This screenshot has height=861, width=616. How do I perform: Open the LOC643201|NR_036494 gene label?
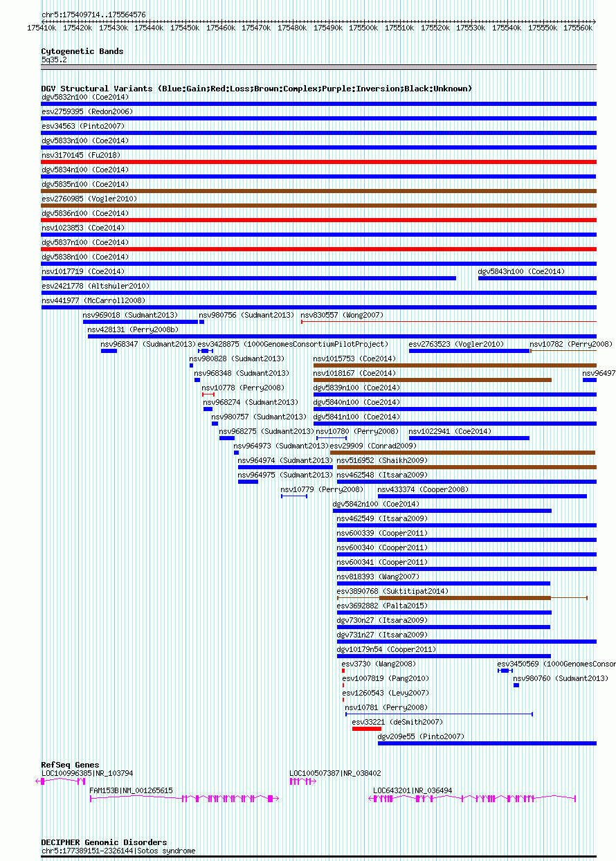(413, 790)
